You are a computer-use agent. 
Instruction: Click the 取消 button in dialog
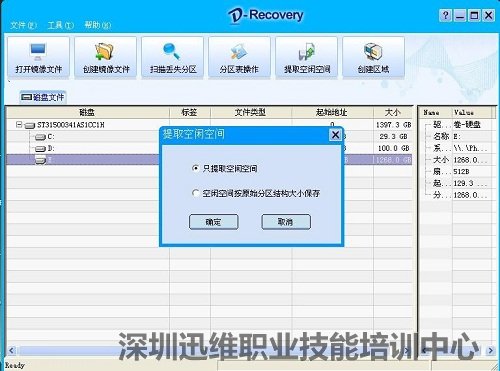286,222
